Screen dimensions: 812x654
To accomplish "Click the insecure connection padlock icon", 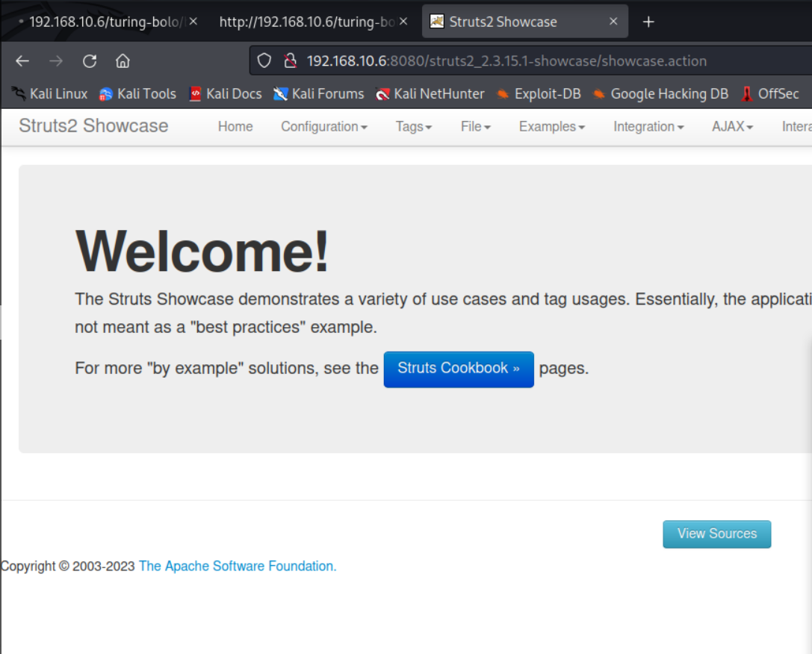I will 290,61.
